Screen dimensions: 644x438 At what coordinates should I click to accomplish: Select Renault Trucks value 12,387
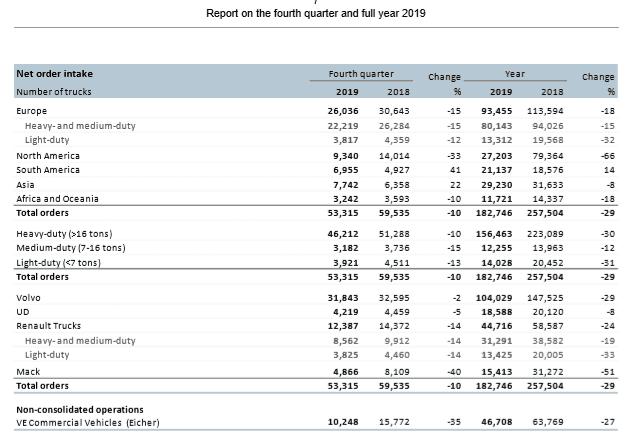[343, 326]
